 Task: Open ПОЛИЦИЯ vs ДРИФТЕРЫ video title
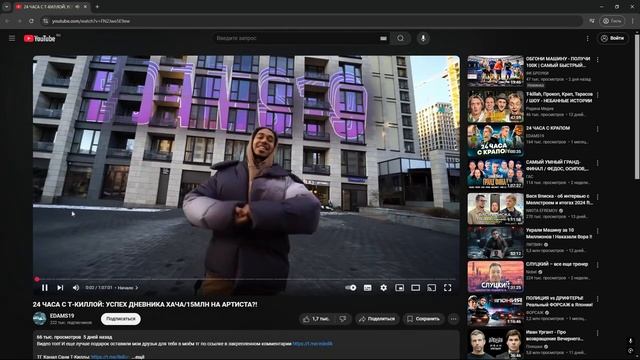(x=559, y=301)
